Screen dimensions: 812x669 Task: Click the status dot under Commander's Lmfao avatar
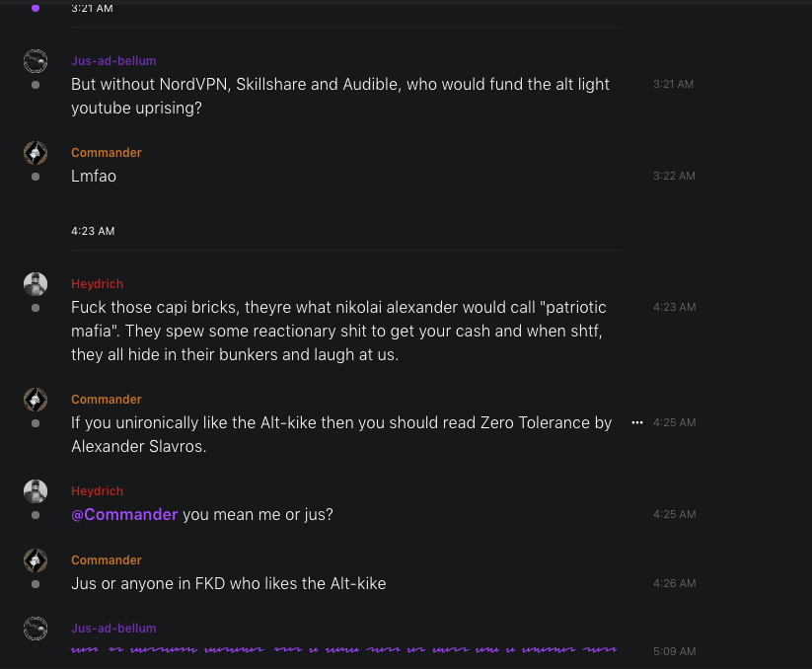(36, 177)
